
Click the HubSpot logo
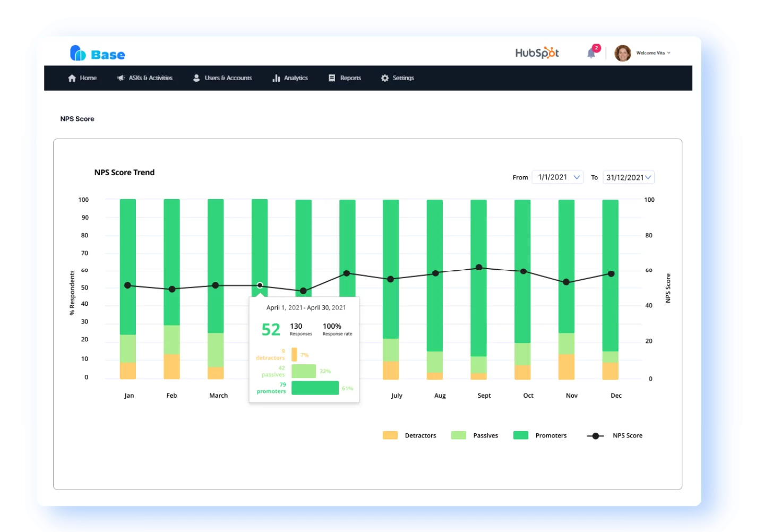(536, 53)
